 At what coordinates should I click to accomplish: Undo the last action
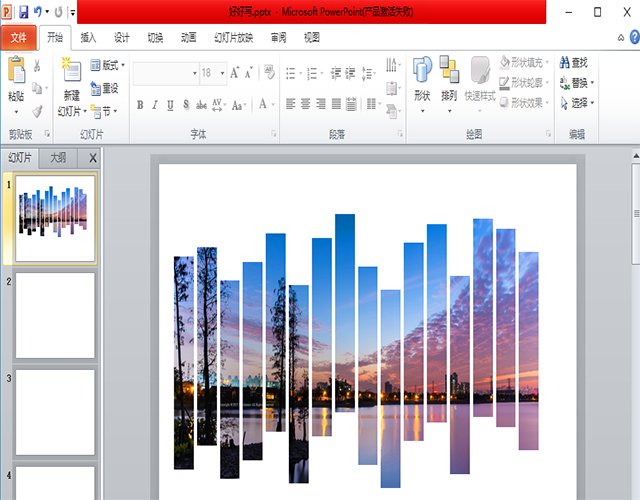click(x=38, y=12)
